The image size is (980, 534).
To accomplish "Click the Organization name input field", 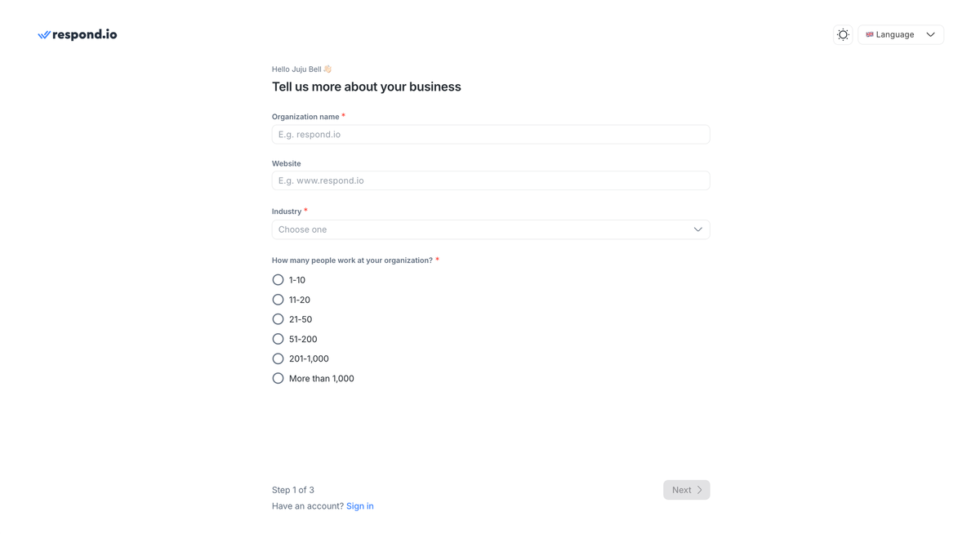I will pyautogui.click(x=490, y=134).
